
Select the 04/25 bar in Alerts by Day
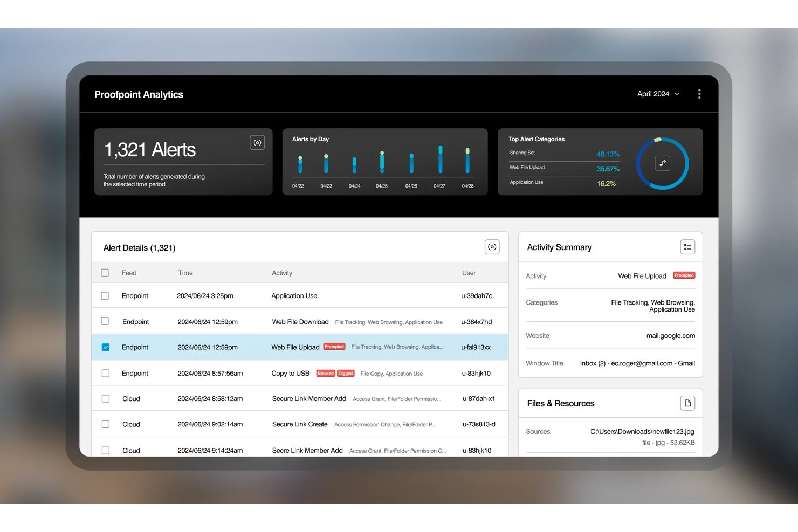(382, 162)
